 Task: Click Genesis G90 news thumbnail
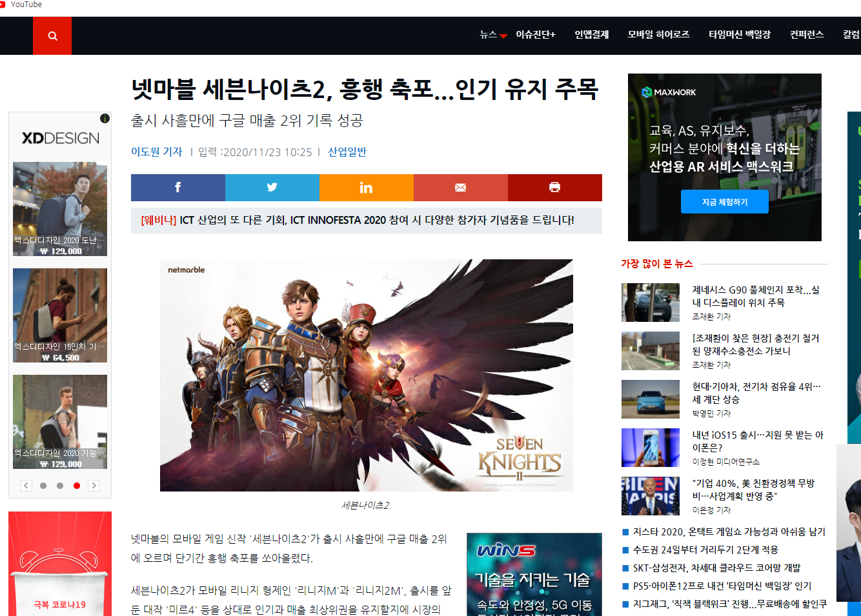pyautogui.click(x=651, y=303)
